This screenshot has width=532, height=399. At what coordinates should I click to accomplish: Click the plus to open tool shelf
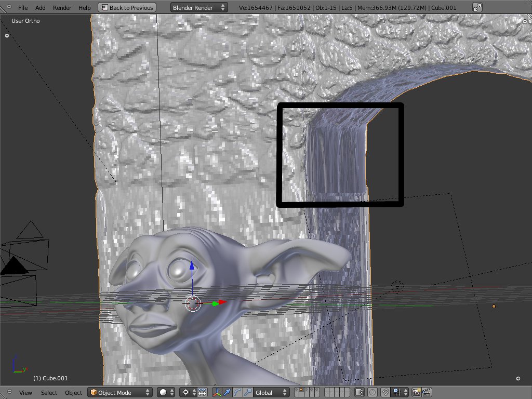coord(7,35)
